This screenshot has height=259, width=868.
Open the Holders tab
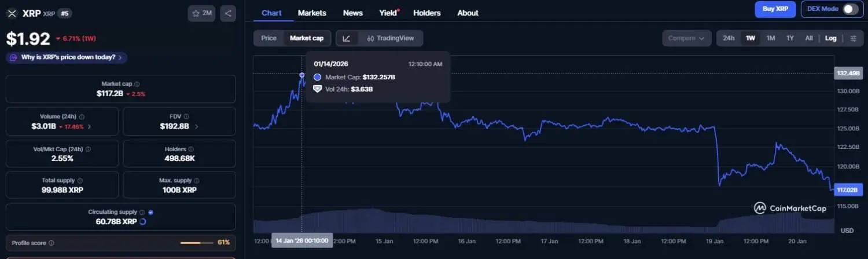(427, 13)
